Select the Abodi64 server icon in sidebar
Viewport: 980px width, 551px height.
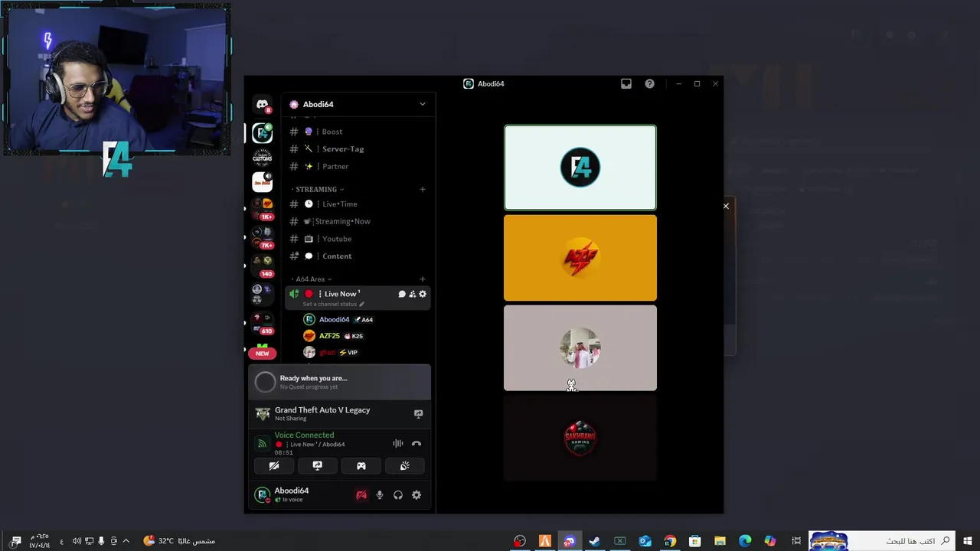(x=263, y=132)
